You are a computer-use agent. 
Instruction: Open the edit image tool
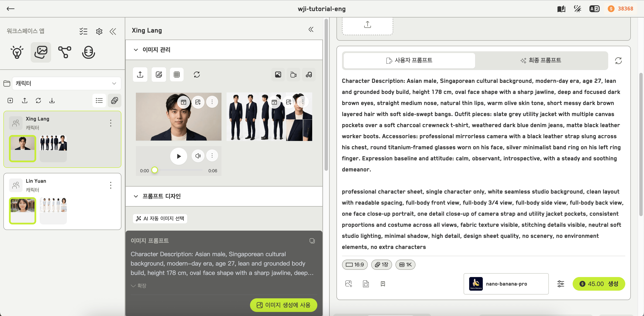click(x=159, y=75)
